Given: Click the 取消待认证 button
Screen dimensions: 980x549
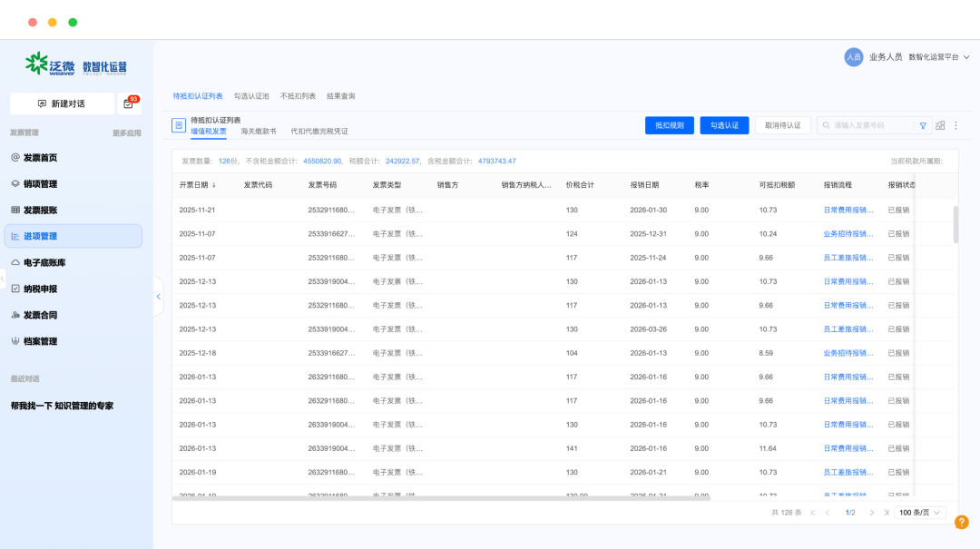Looking at the screenshot, I should pos(782,126).
